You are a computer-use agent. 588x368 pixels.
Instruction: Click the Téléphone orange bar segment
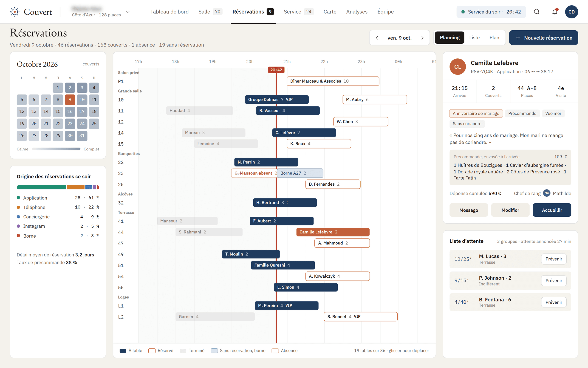tap(76, 187)
